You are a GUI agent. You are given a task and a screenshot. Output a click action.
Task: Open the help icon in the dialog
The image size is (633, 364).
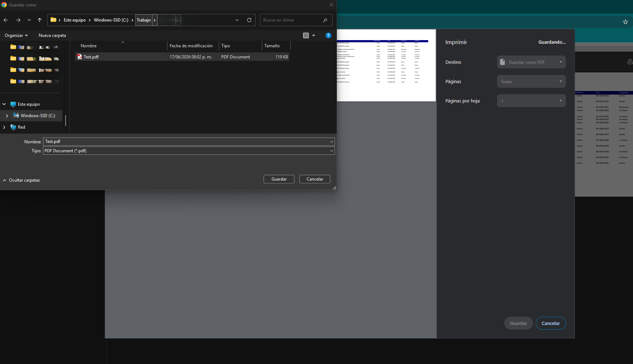pyautogui.click(x=328, y=35)
